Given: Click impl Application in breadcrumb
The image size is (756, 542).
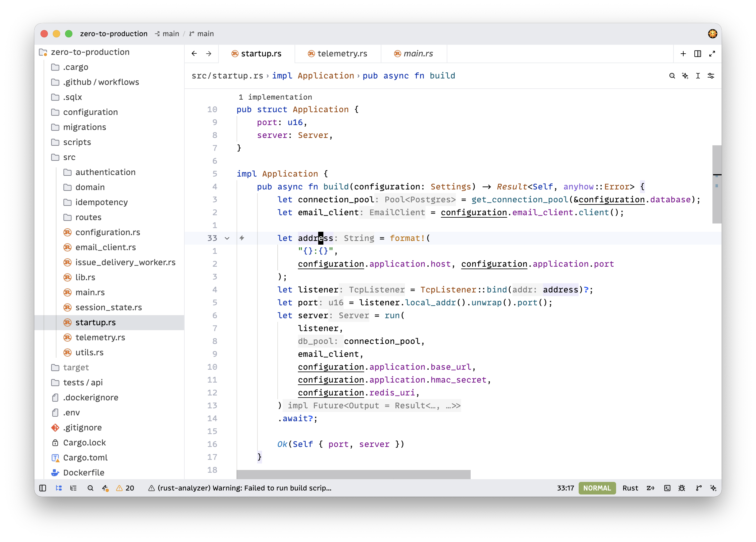Looking at the screenshot, I should coord(313,76).
